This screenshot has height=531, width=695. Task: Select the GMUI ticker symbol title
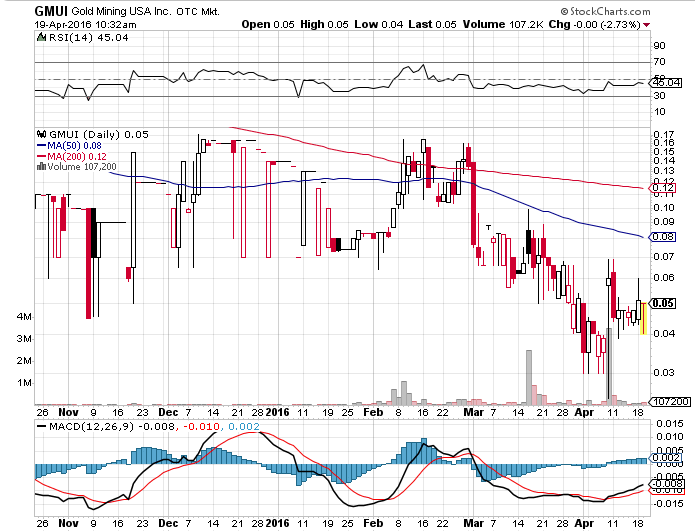(x=51, y=11)
